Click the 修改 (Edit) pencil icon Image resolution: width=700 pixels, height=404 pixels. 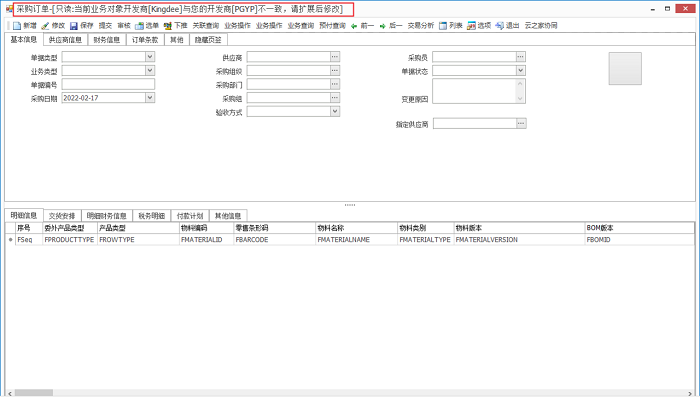[x=45, y=25]
